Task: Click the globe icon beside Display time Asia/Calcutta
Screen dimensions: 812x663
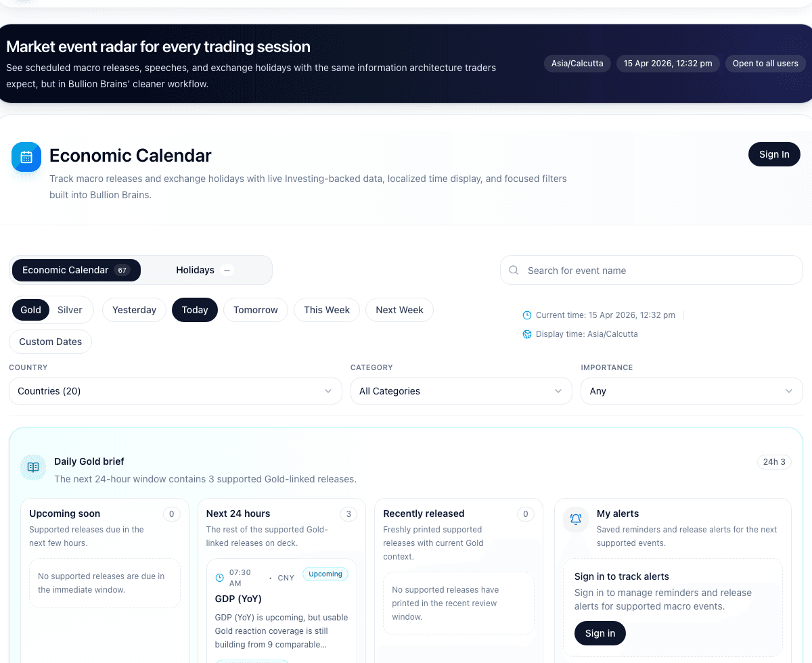Action: (526, 334)
